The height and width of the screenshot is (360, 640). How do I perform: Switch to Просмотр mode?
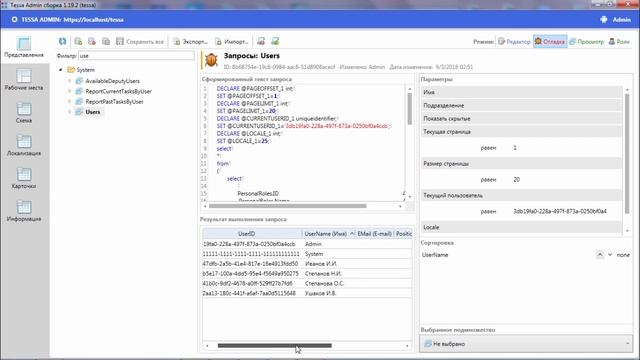pos(587,42)
